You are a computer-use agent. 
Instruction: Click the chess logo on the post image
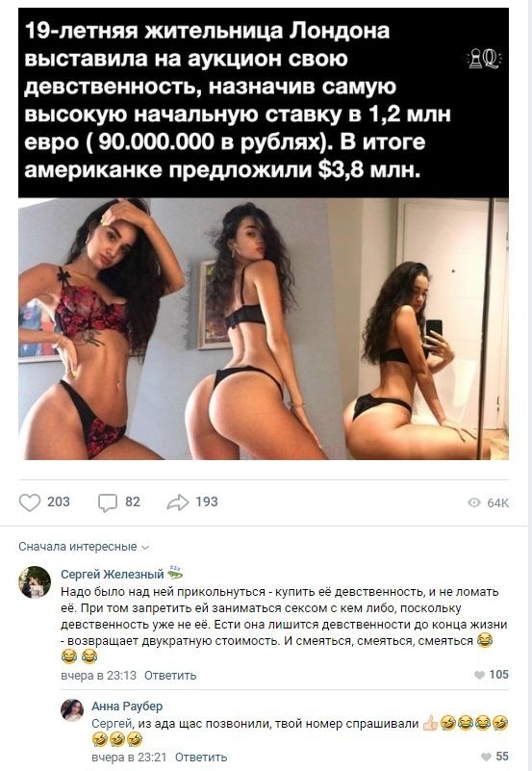(483, 58)
